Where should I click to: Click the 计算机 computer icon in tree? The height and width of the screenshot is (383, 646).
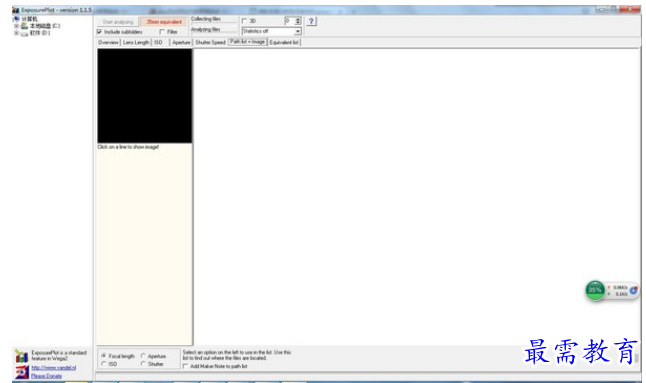[x=16, y=19]
